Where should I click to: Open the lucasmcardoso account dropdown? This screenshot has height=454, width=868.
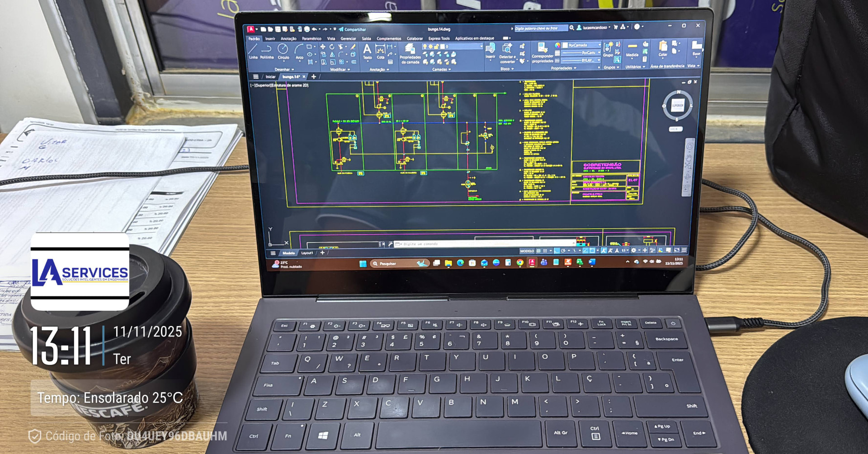pos(596,28)
